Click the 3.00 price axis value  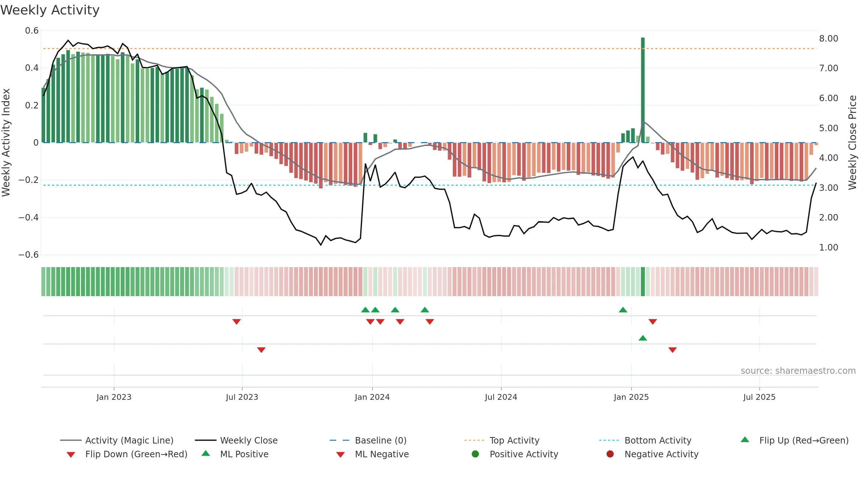click(829, 188)
